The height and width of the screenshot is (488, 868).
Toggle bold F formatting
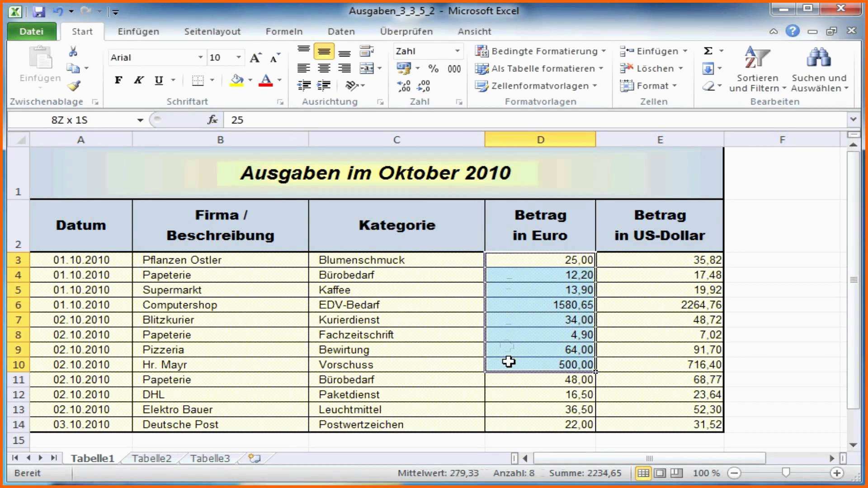point(118,80)
